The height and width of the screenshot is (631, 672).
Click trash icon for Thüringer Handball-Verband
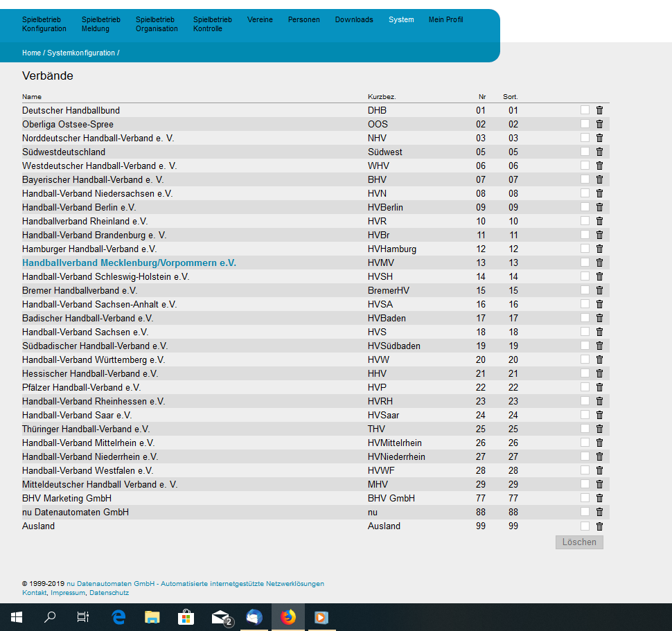coord(599,429)
